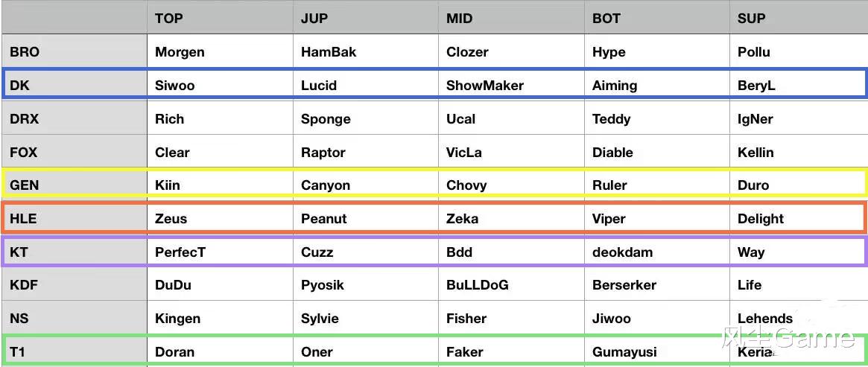The height and width of the screenshot is (367, 868).
Task: Select the HamBak cell
Action: coord(365,52)
